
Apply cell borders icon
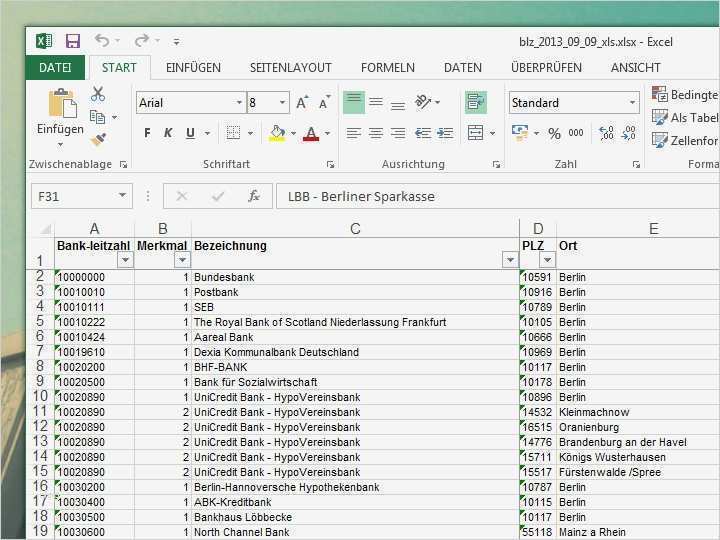pyautogui.click(x=233, y=133)
